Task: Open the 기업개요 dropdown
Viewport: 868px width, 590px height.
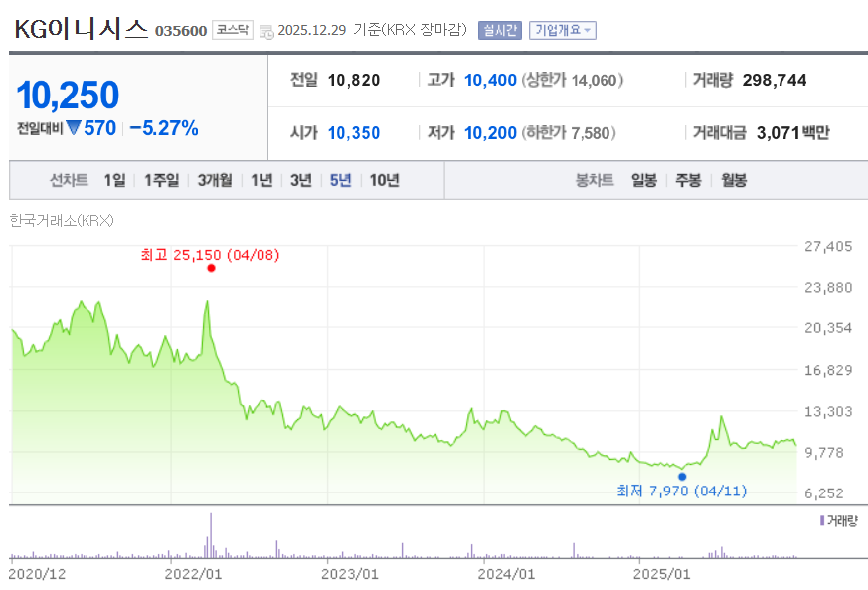Action: pyautogui.click(x=563, y=30)
